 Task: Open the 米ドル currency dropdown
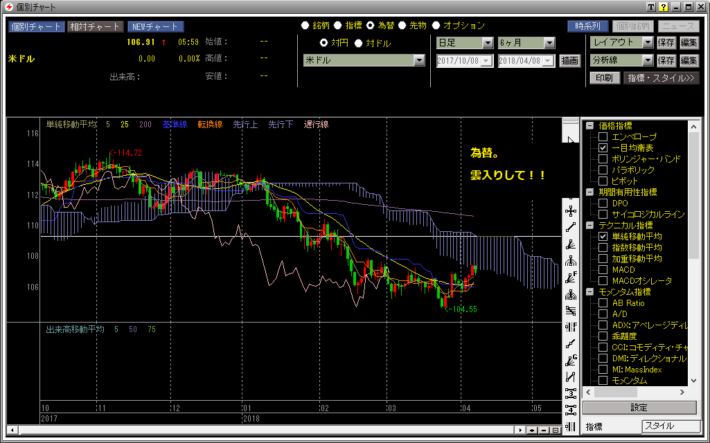[419, 61]
